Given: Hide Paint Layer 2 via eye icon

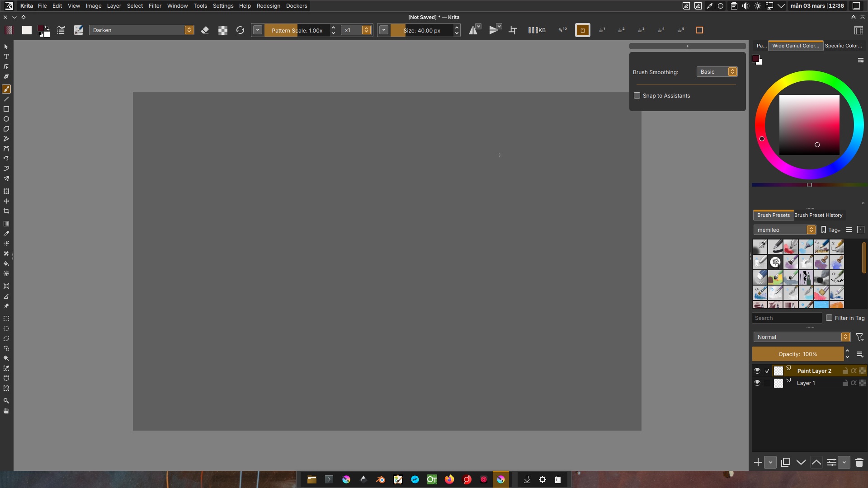Looking at the screenshot, I should pyautogui.click(x=757, y=371).
